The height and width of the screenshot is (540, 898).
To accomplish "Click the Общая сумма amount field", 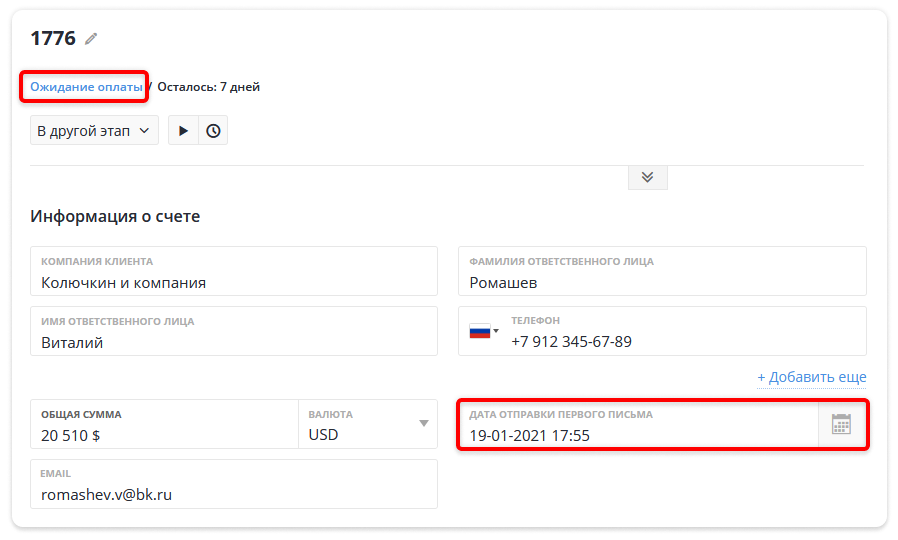I will [164, 424].
